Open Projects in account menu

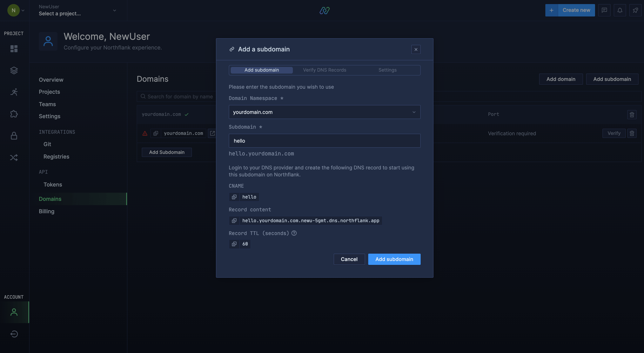49,92
